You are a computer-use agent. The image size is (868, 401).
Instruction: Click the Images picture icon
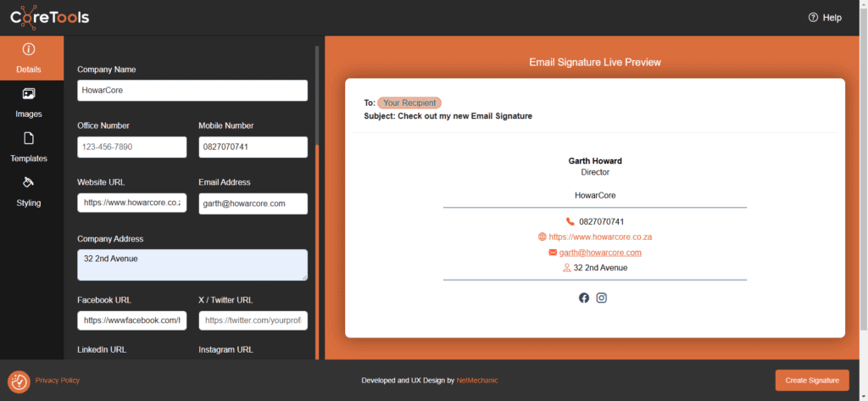point(29,93)
